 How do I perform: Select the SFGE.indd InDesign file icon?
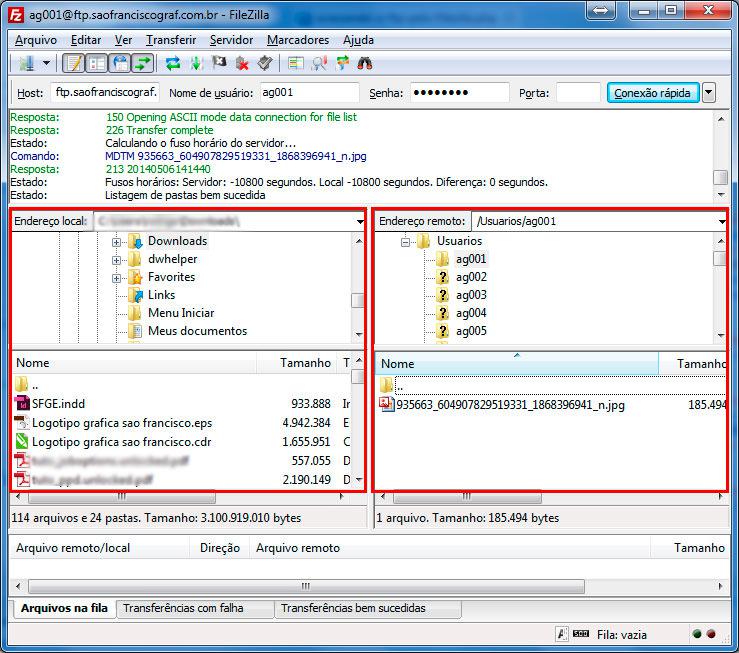[22, 403]
